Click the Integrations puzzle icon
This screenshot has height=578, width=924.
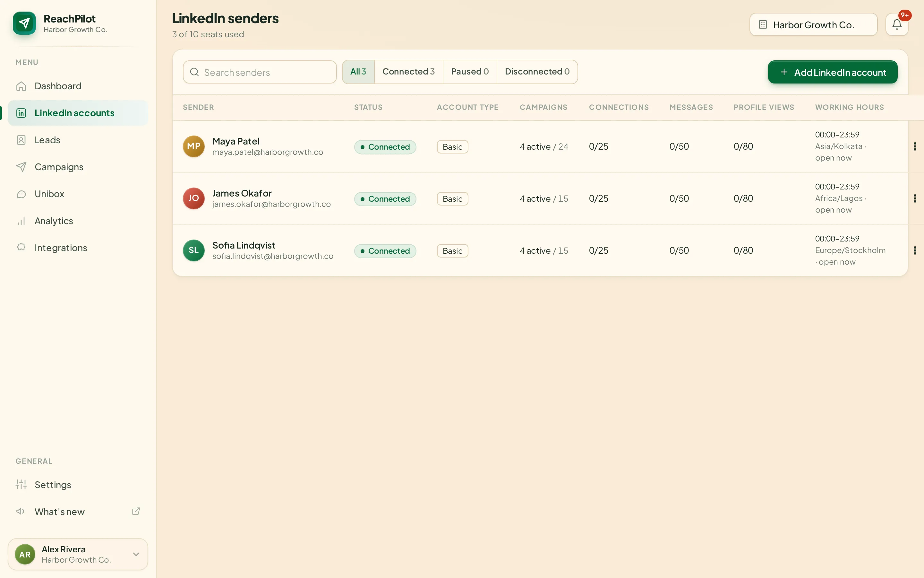pos(21,247)
